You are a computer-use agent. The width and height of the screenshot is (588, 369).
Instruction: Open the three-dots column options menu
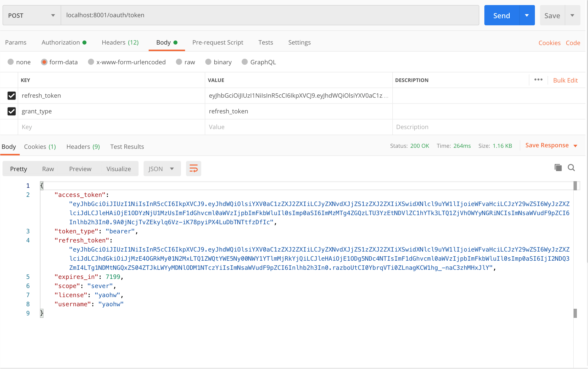[538, 80]
